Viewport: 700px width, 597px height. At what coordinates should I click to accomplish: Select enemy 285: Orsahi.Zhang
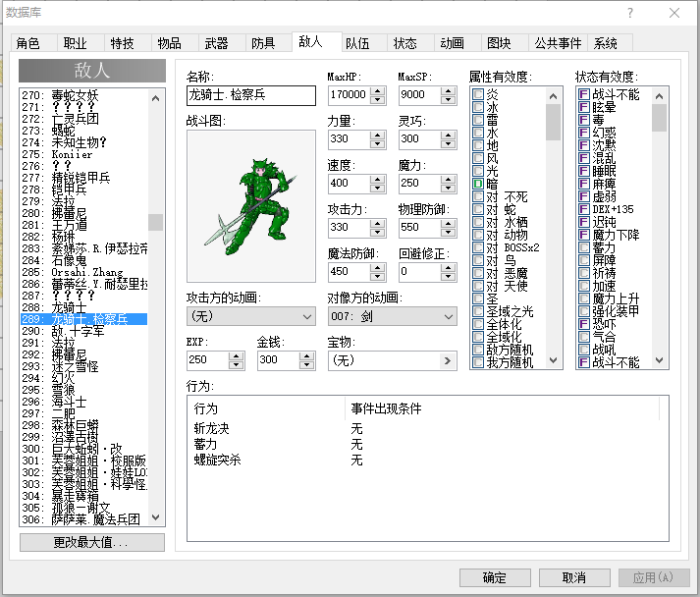(83, 272)
